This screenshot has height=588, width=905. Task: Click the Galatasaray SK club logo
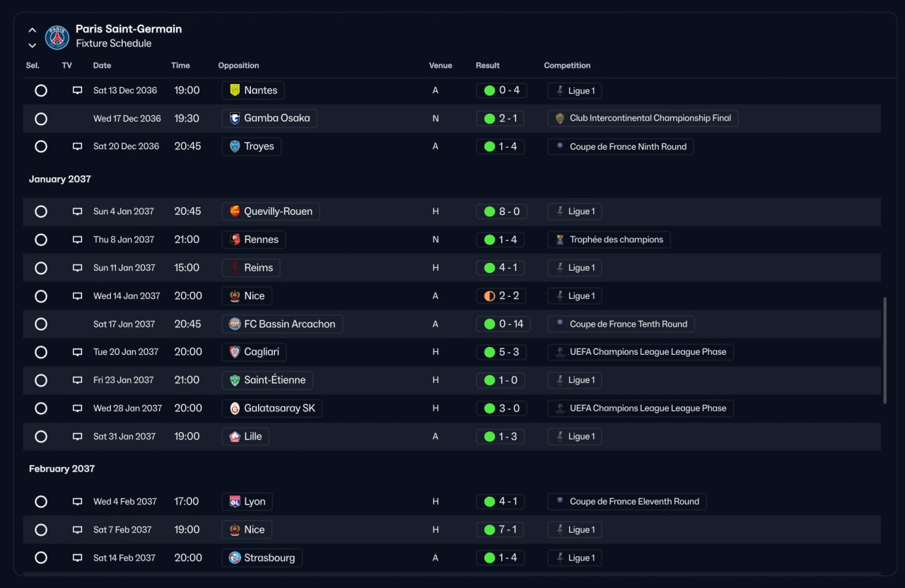click(x=235, y=408)
